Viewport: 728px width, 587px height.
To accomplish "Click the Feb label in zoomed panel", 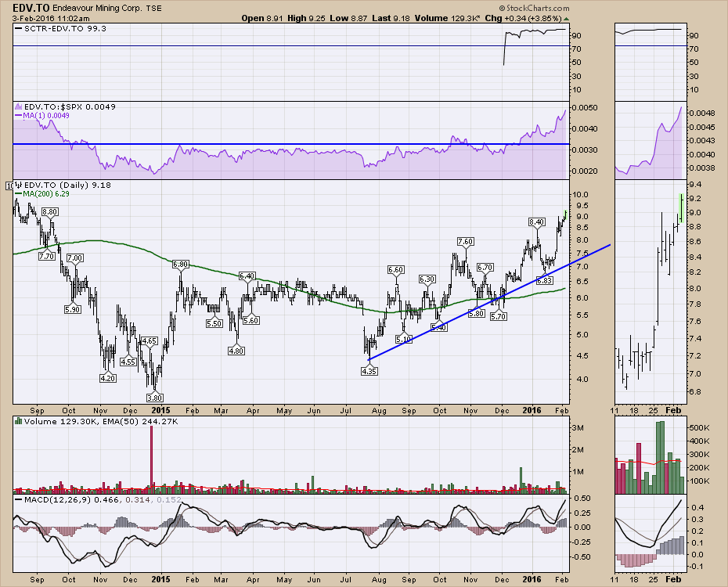I will [673, 410].
